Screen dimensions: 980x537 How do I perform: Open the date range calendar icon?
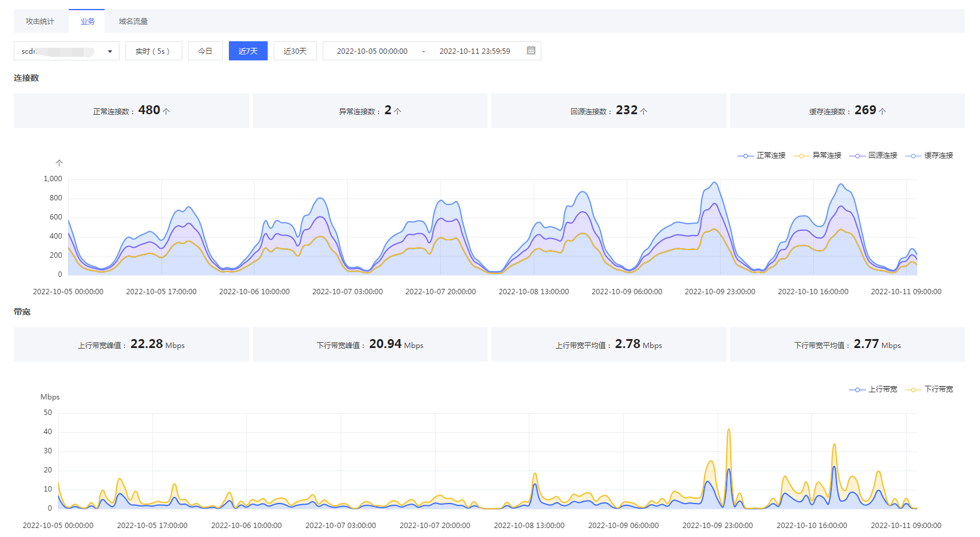tap(531, 51)
